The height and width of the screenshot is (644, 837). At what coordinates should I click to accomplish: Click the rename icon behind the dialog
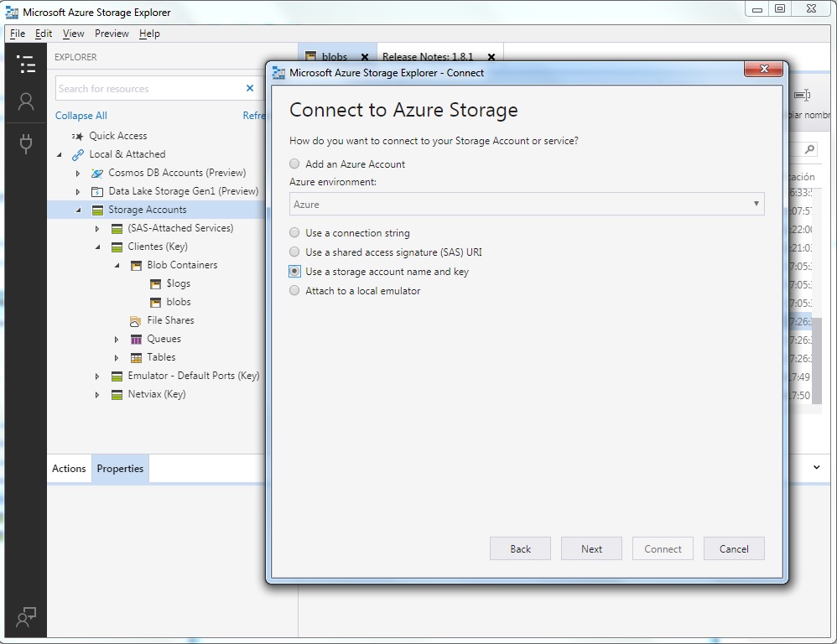click(802, 95)
